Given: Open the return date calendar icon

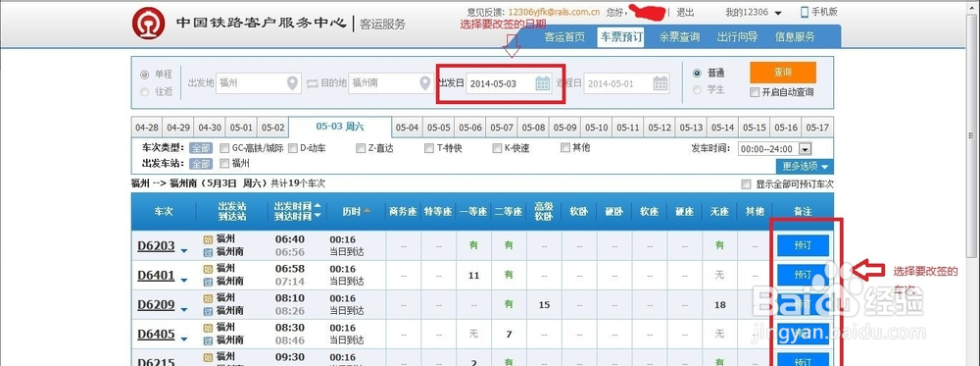Looking at the screenshot, I should (x=661, y=83).
